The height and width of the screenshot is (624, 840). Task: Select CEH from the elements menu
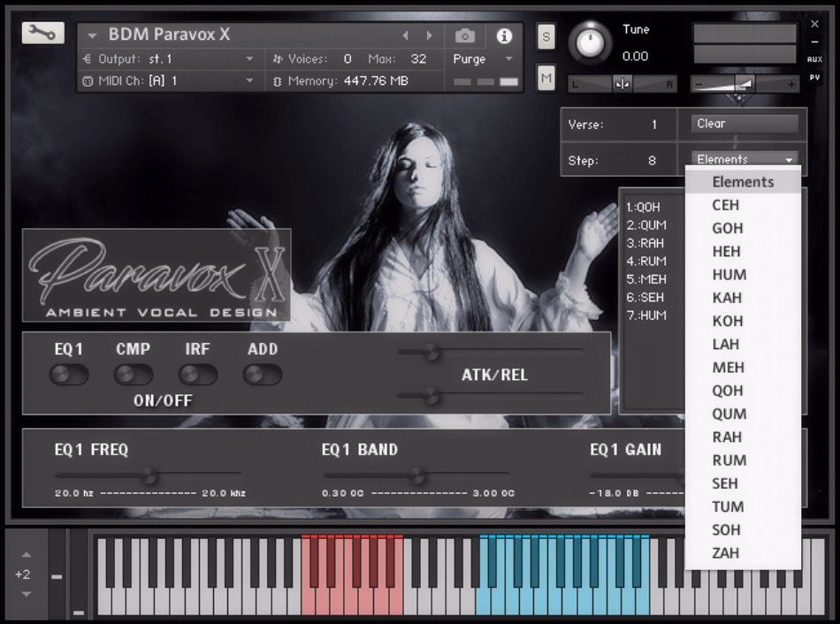coord(743,205)
